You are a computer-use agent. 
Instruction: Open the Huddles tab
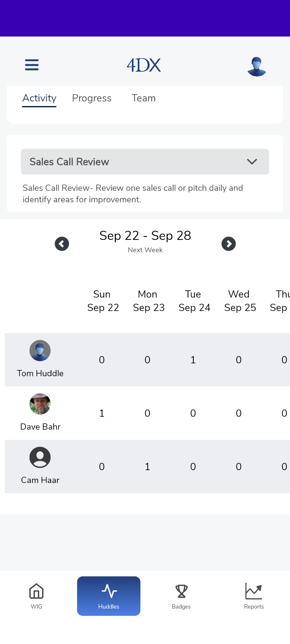(109, 596)
